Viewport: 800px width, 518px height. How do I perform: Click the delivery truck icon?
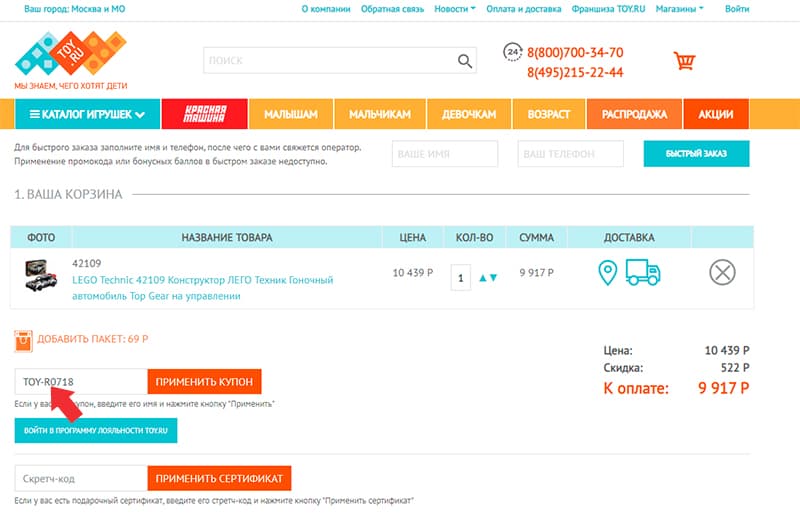coord(646,272)
